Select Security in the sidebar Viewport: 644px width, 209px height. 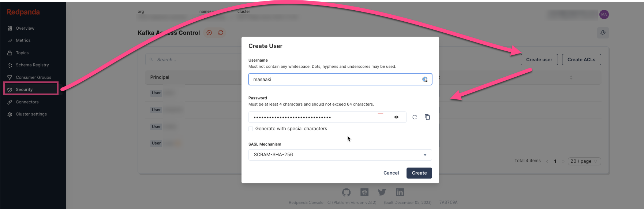tap(24, 89)
